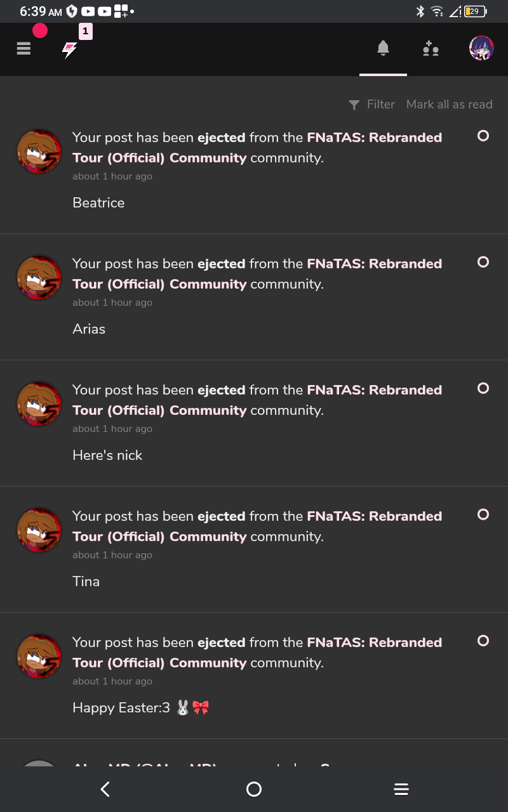Screen dimensions: 508x812
Task: Toggle read circle on Arias notification
Action: pyautogui.click(x=483, y=261)
